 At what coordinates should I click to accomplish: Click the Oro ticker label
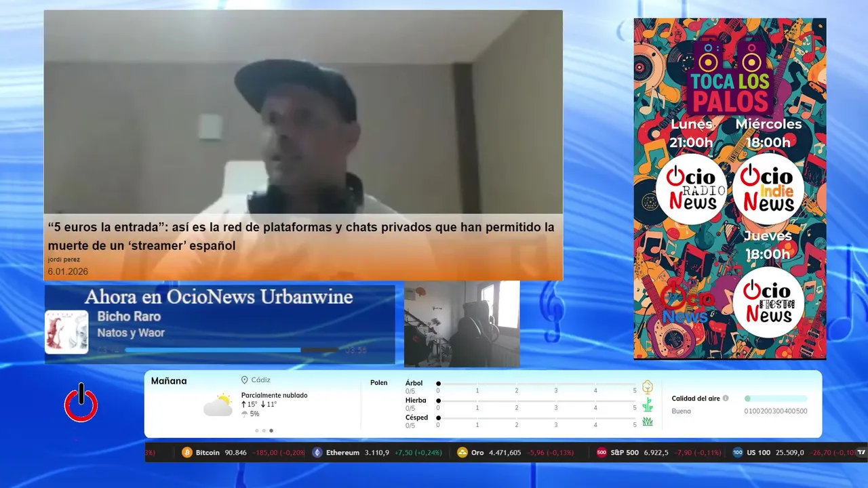click(477, 453)
